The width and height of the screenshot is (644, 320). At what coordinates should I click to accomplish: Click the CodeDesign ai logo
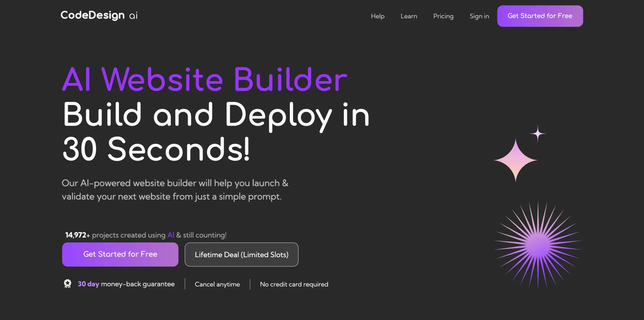click(98, 16)
